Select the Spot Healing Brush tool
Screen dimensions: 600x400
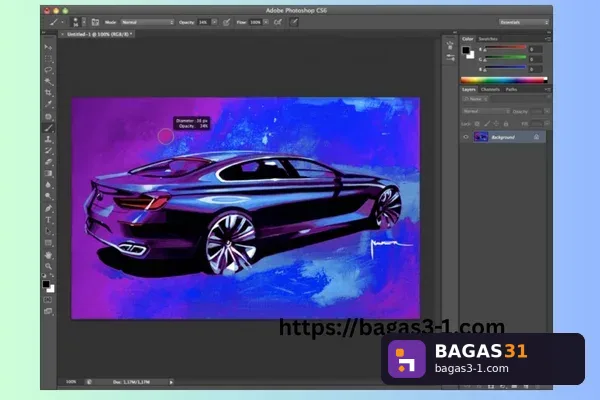click(48, 116)
